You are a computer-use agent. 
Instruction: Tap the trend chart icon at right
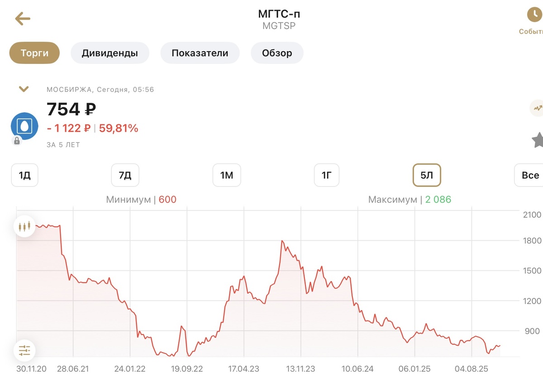(x=537, y=108)
